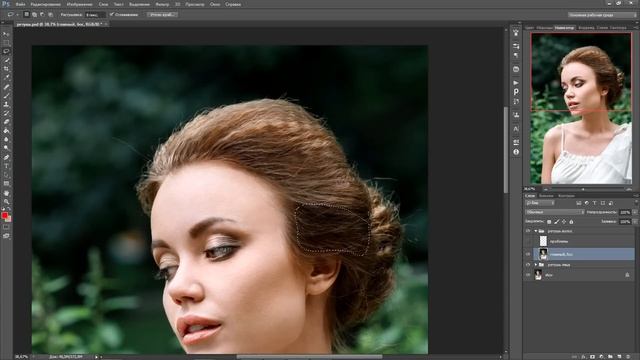Select the Brush tool
Image resolution: width=640 pixels, height=360 pixels.
[6, 96]
